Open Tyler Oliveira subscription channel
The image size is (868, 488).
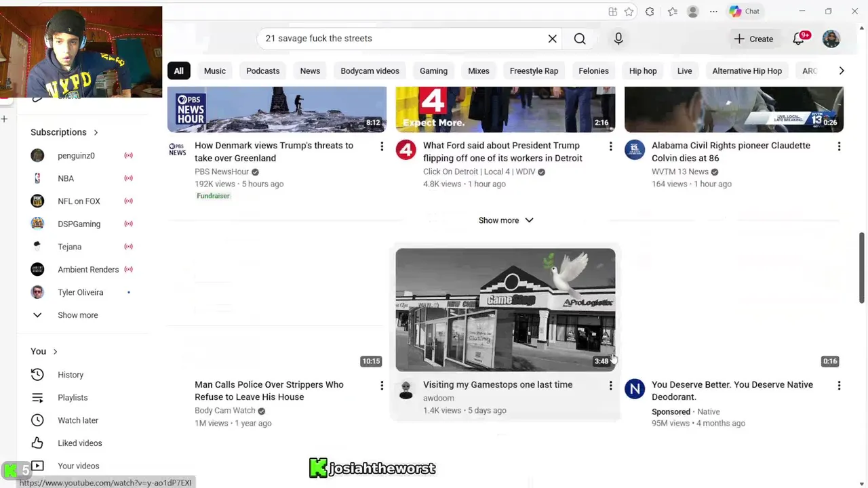82,292
